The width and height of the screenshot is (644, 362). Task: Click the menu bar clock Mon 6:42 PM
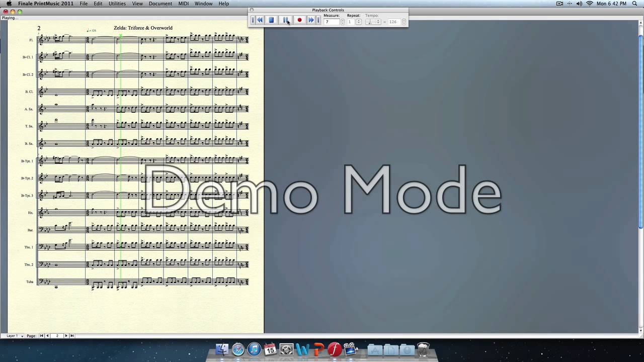click(x=611, y=4)
